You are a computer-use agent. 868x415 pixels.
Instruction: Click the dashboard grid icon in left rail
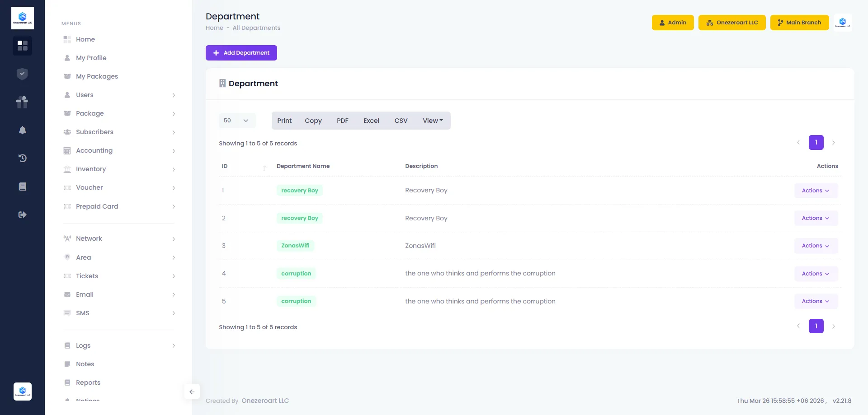click(22, 46)
